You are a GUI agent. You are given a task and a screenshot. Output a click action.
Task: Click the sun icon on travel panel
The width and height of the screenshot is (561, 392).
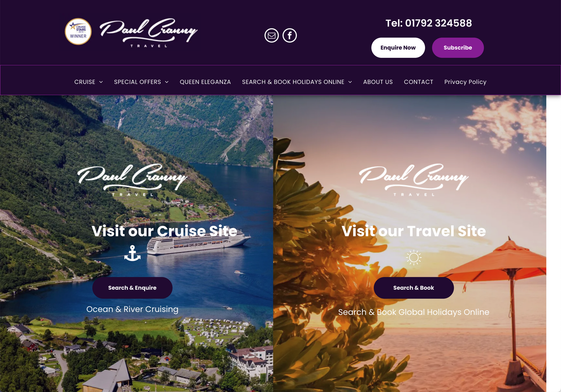[414, 257]
